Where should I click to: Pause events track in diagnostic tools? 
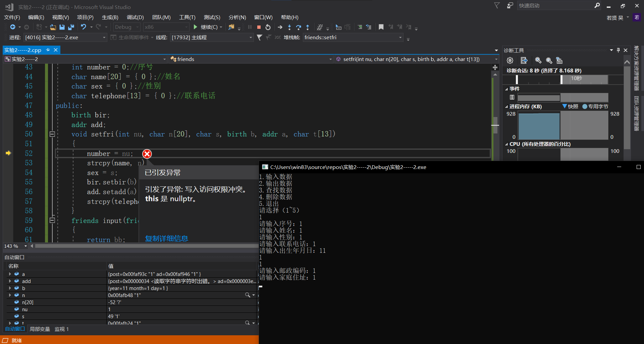click(x=512, y=97)
